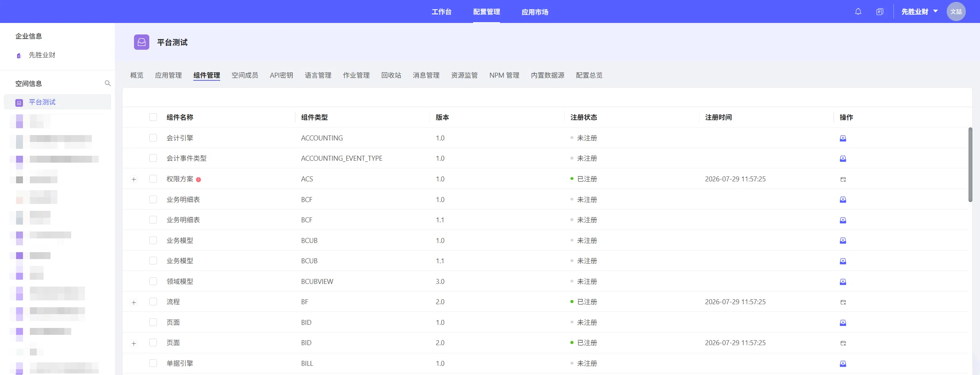
Task: Click the 注册状态 column header
Action: [583, 117]
